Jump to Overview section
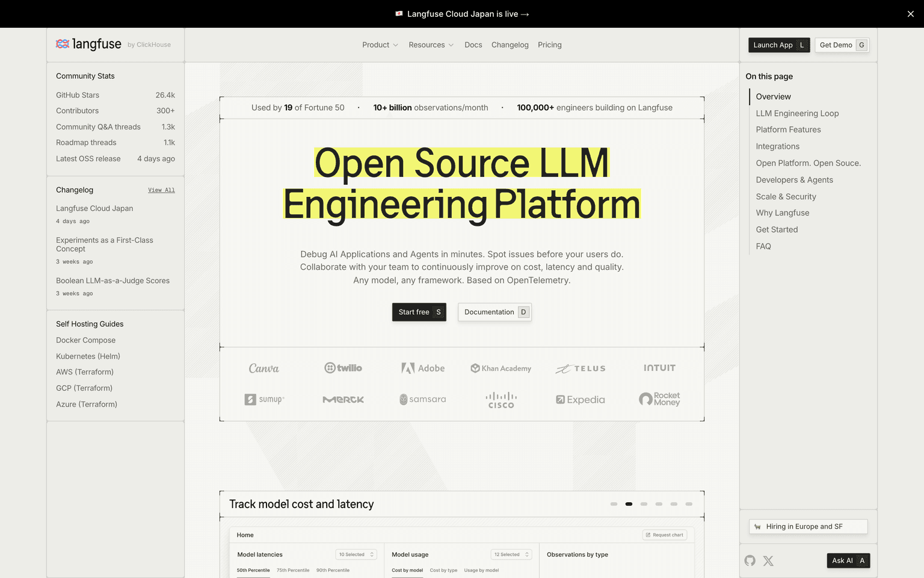This screenshot has height=578, width=924. point(773,96)
